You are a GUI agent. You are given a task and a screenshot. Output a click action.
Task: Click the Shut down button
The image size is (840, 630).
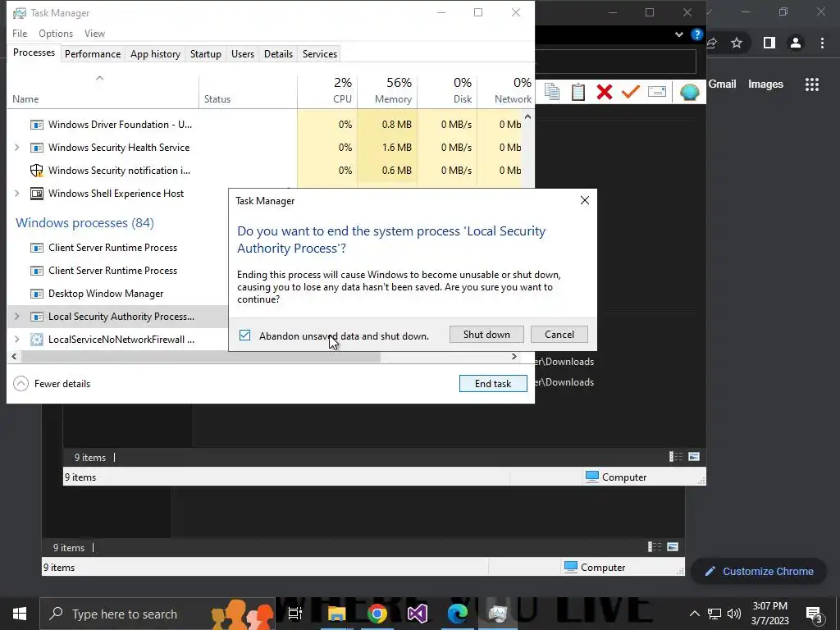[x=486, y=335]
